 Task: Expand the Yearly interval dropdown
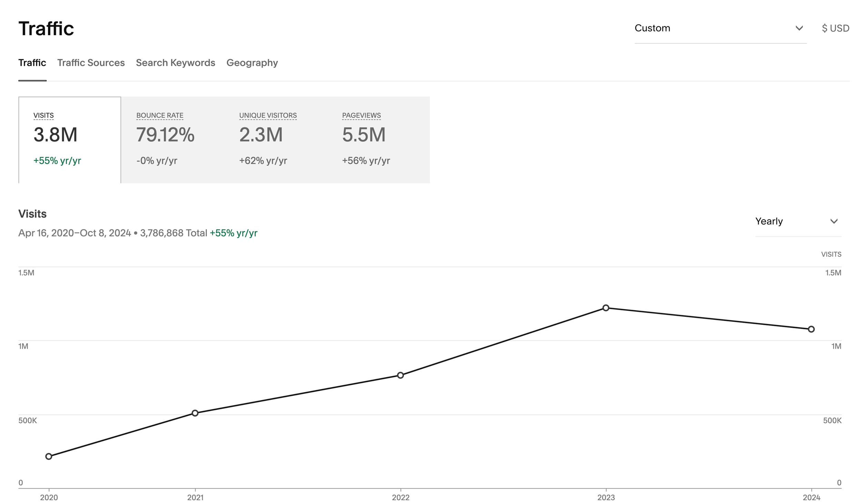click(798, 221)
